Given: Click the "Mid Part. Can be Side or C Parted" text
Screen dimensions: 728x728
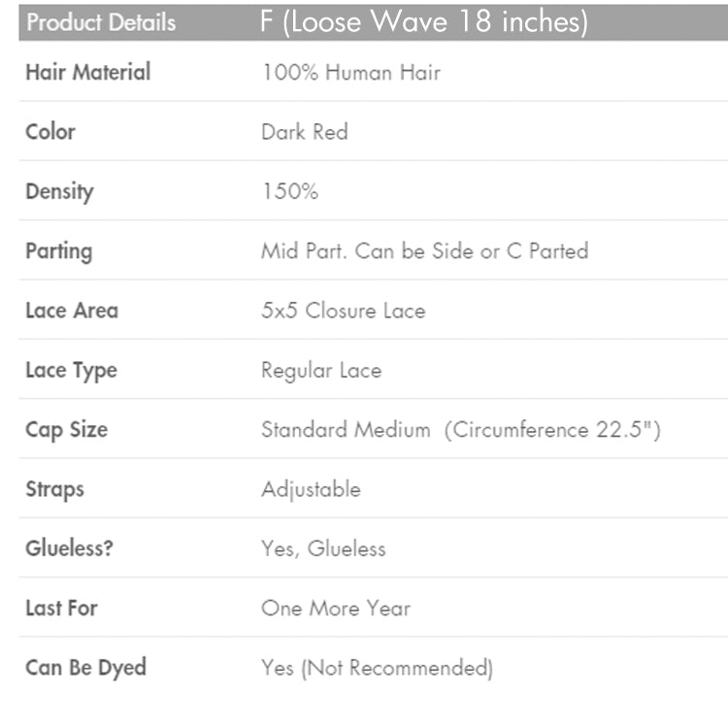Looking at the screenshot, I should tap(424, 250).
